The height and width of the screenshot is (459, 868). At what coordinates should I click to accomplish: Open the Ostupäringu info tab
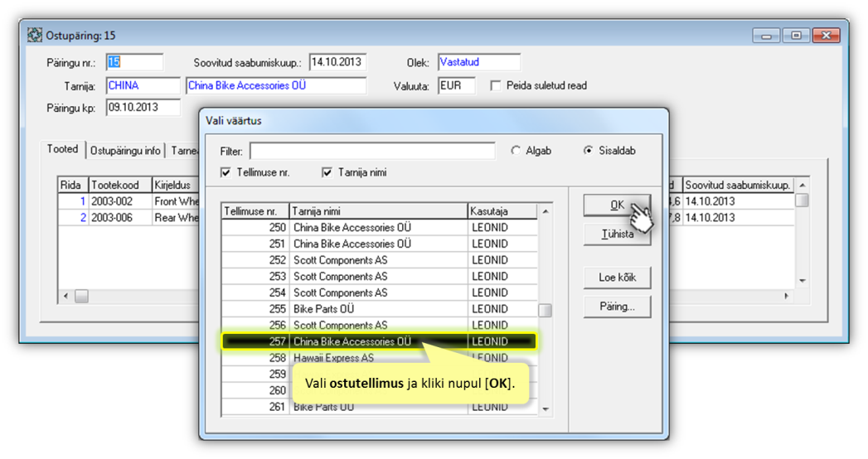click(125, 151)
